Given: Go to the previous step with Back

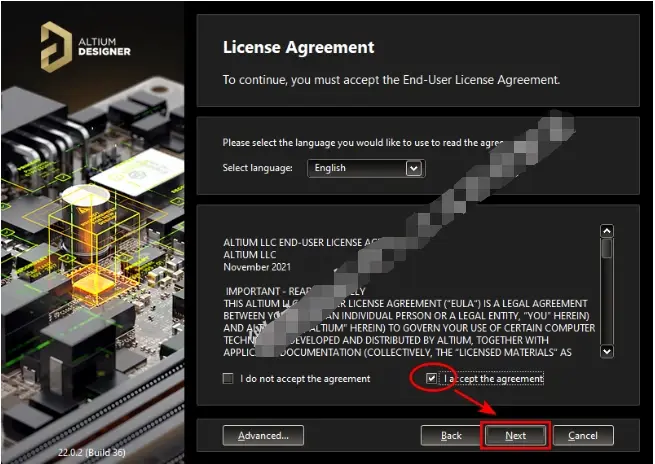Looking at the screenshot, I should [451, 436].
